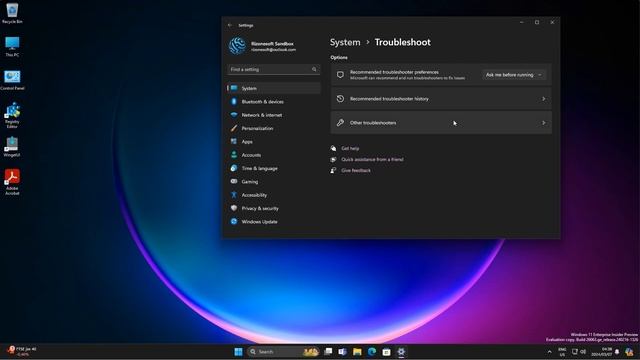Show hidden system tray icons
640x360 pixels.
tap(549, 352)
